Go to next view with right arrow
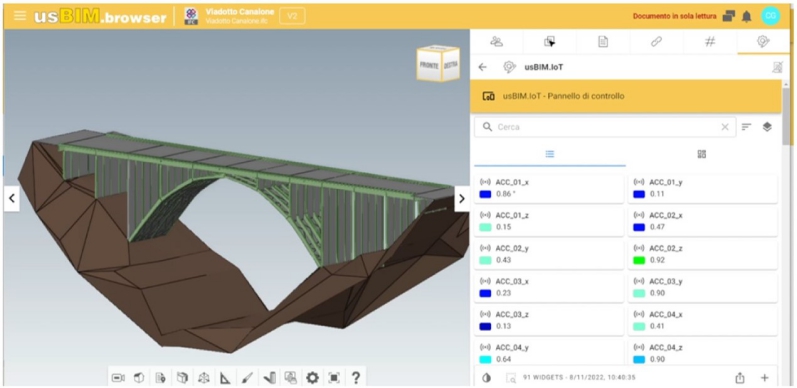This screenshot has height=388, width=797. point(462,199)
